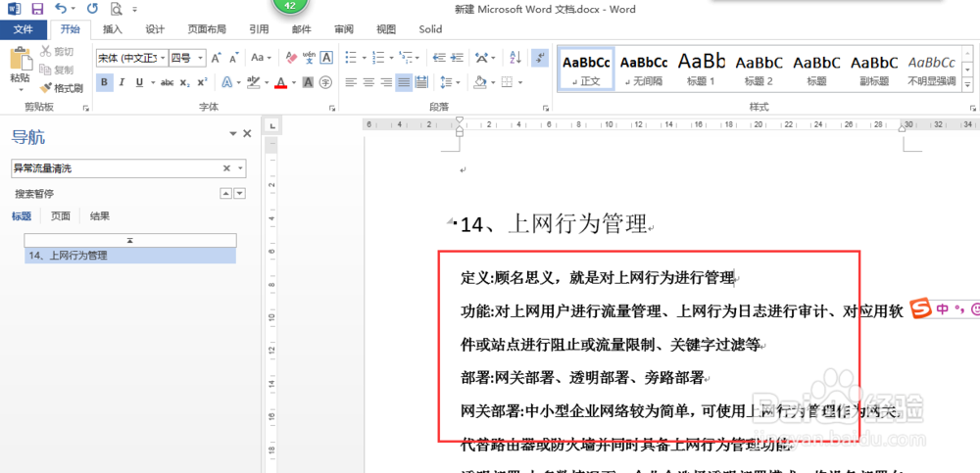Open the font size dropdown (四号)
The image size is (980, 473).
[201, 58]
